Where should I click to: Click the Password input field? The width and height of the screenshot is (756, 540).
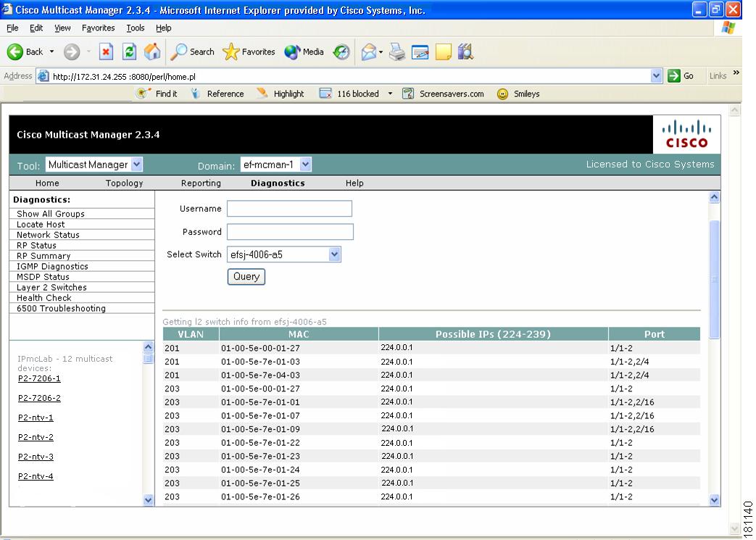click(290, 232)
